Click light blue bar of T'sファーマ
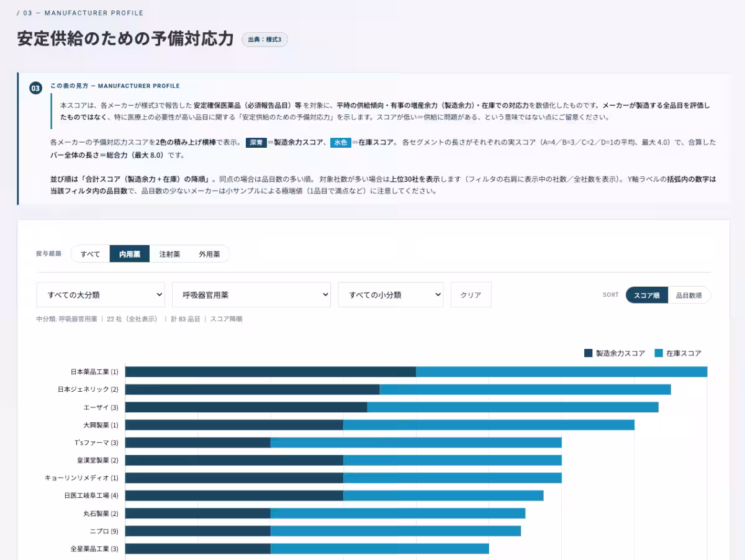745x560 pixels. point(416,443)
